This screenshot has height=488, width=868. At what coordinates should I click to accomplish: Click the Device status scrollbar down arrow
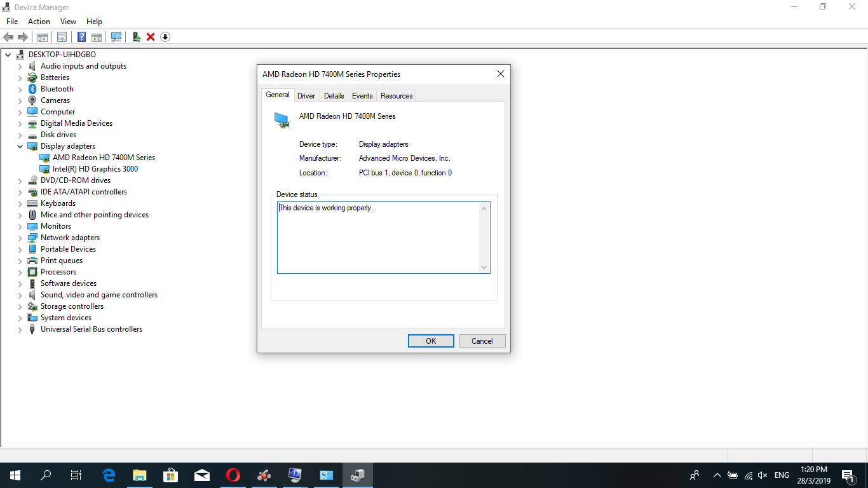[484, 268]
